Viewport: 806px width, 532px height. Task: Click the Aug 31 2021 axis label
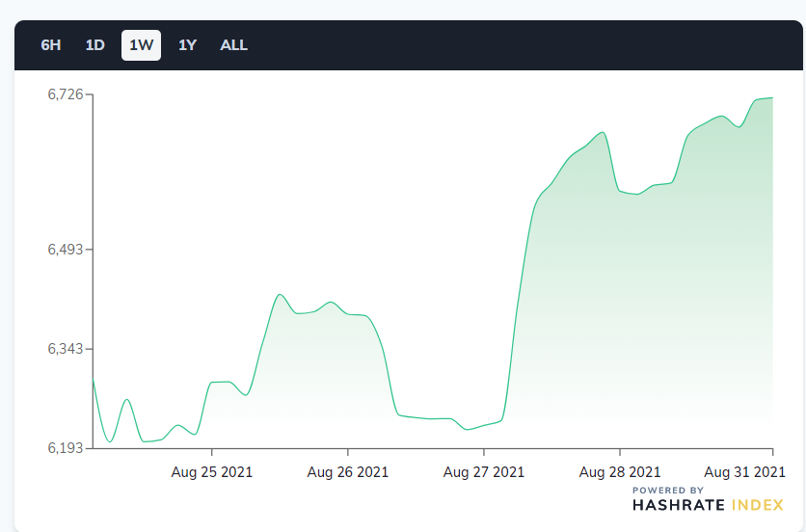745,472
